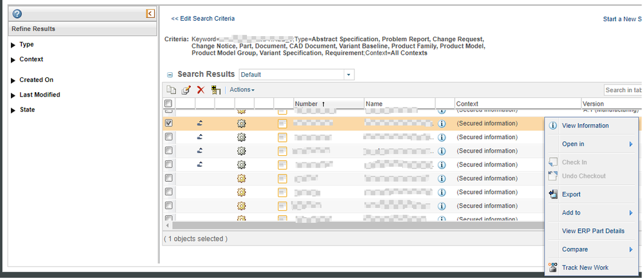The image size is (644, 279).
Task: Click Track New Work icon in menu
Action: pyautogui.click(x=552, y=267)
